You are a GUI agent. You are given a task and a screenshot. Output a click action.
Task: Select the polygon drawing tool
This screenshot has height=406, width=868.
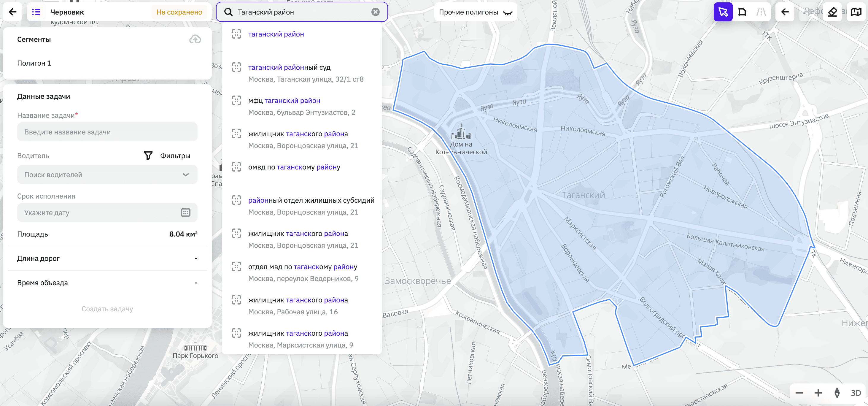click(742, 12)
